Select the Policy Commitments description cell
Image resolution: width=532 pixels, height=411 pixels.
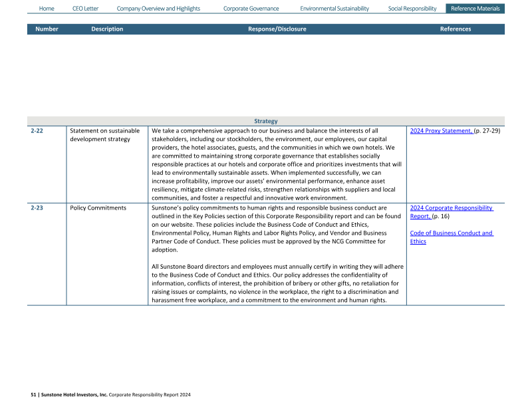(98, 208)
